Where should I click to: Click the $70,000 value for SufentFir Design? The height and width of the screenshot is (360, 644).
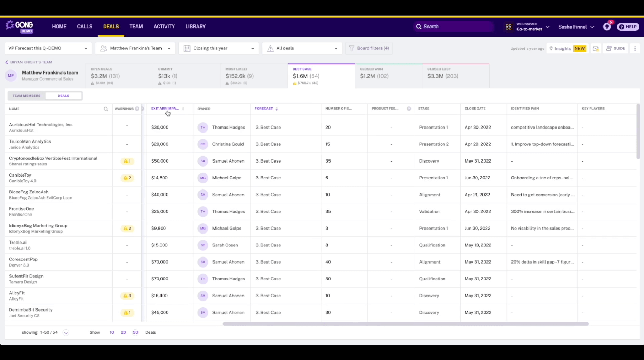coord(160,279)
